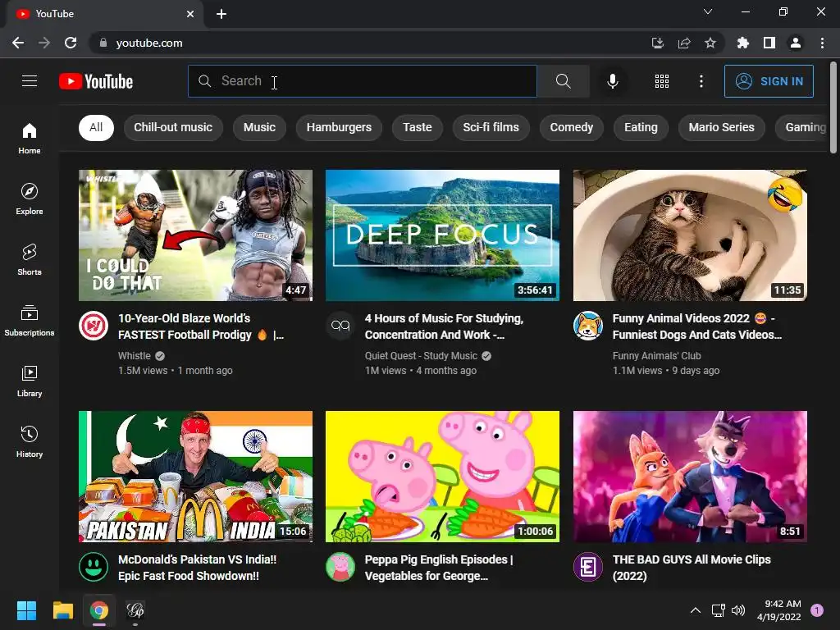This screenshot has height=630, width=840.
Task: Go to YouTube home via the logo
Action: point(96,81)
